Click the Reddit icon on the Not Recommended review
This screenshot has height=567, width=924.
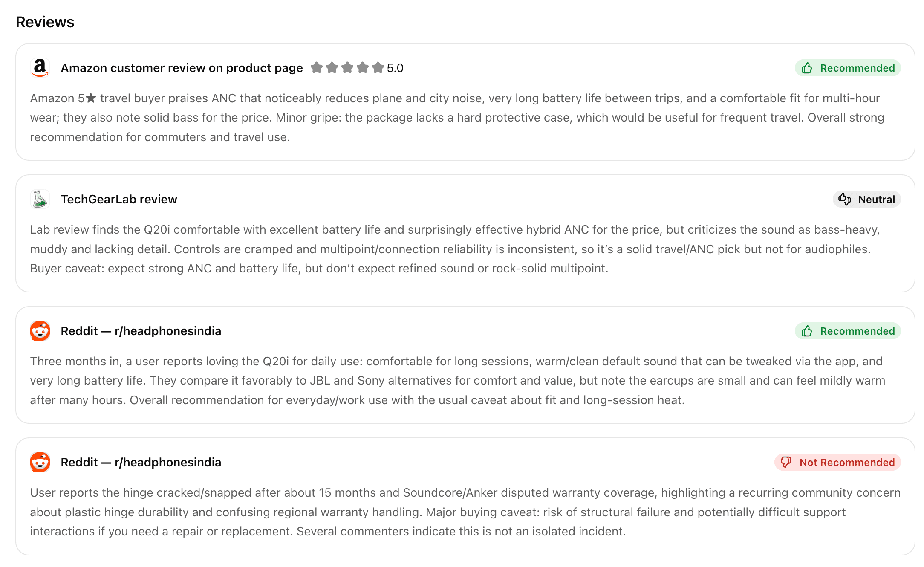(x=40, y=462)
